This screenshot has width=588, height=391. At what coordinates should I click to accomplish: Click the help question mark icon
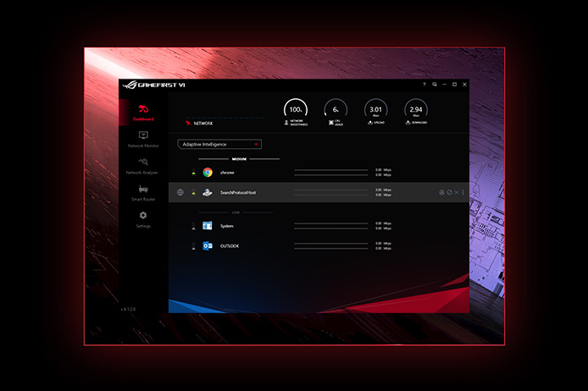pos(424,85)
